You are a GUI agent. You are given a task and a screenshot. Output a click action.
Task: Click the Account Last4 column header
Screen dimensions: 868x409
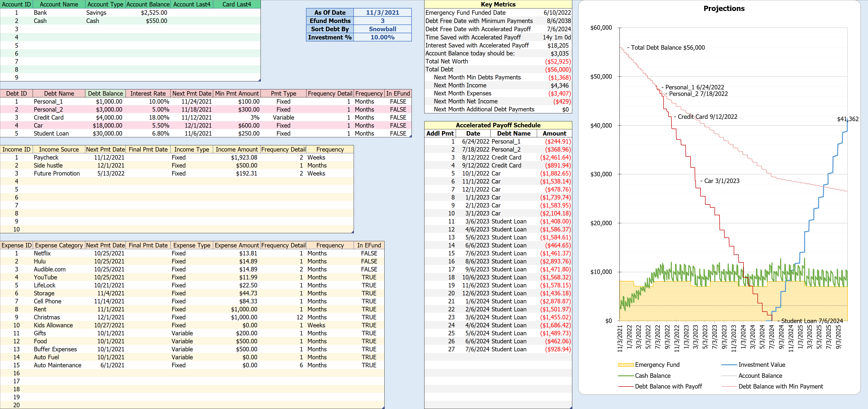coord(192,4)
